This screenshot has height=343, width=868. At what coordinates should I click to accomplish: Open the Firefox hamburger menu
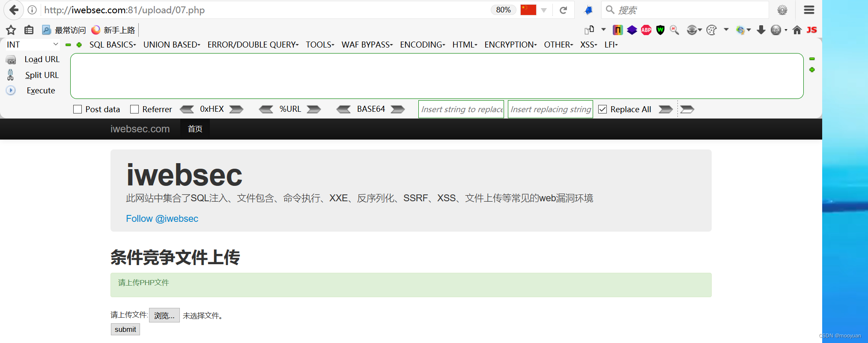coord(809,10)
